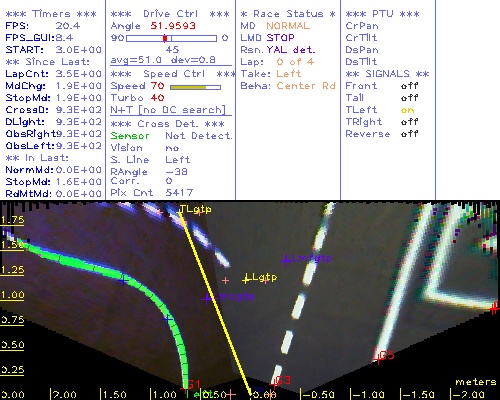This screenshot has height=400, width=500.
Task: Click the red handle on Angle slider
Action: click(165, 38)
